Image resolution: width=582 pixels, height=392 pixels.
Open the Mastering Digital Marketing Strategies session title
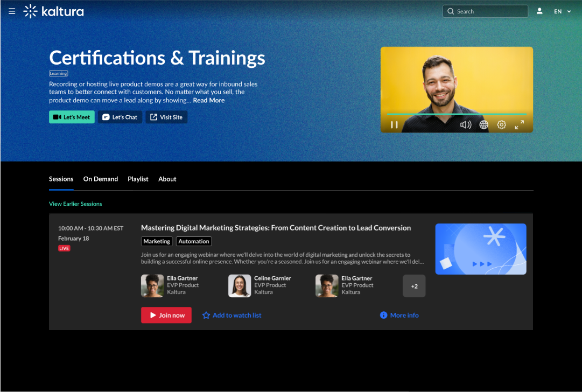click(x=276, y=228)
